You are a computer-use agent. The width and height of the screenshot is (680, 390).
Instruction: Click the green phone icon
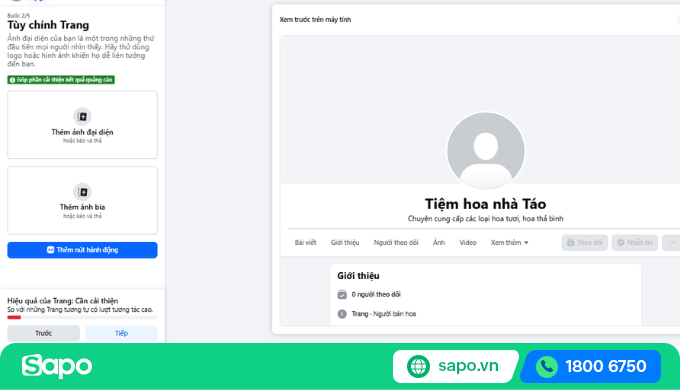[547, 367]
